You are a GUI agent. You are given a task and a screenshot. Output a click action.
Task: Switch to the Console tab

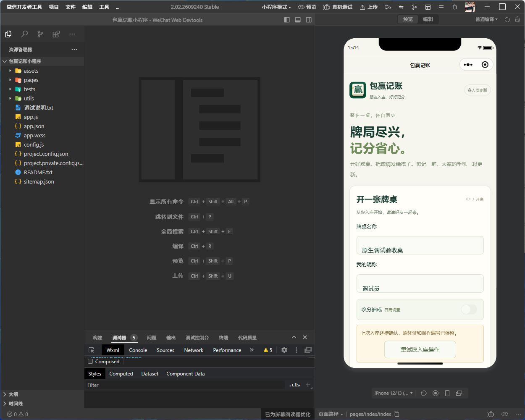138,350
